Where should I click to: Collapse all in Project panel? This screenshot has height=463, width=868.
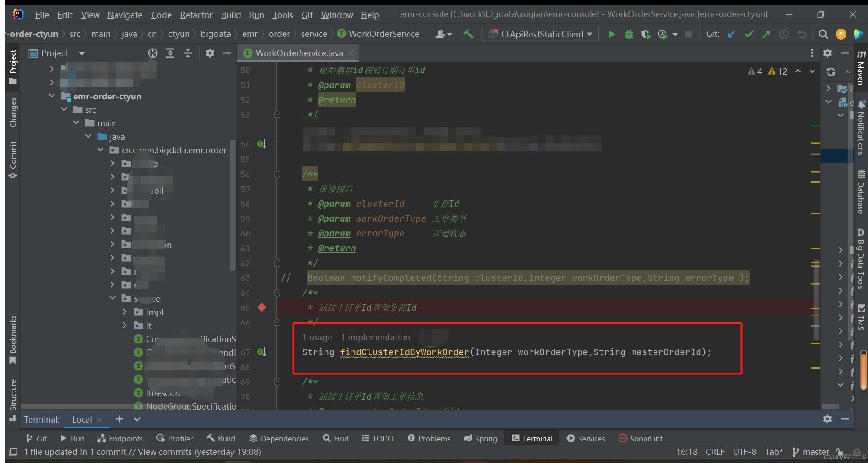pos(188,53)
